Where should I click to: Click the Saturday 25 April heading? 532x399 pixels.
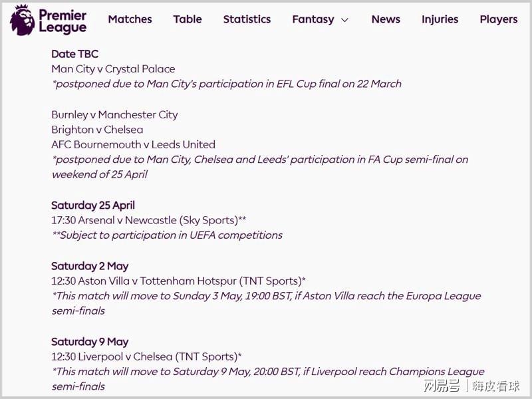point(93,205)
